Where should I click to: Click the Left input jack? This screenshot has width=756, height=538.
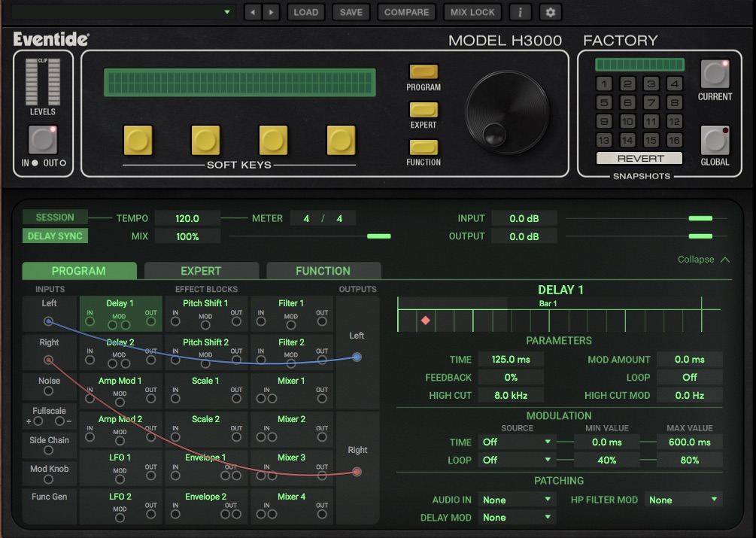click(x=48, y=321)
